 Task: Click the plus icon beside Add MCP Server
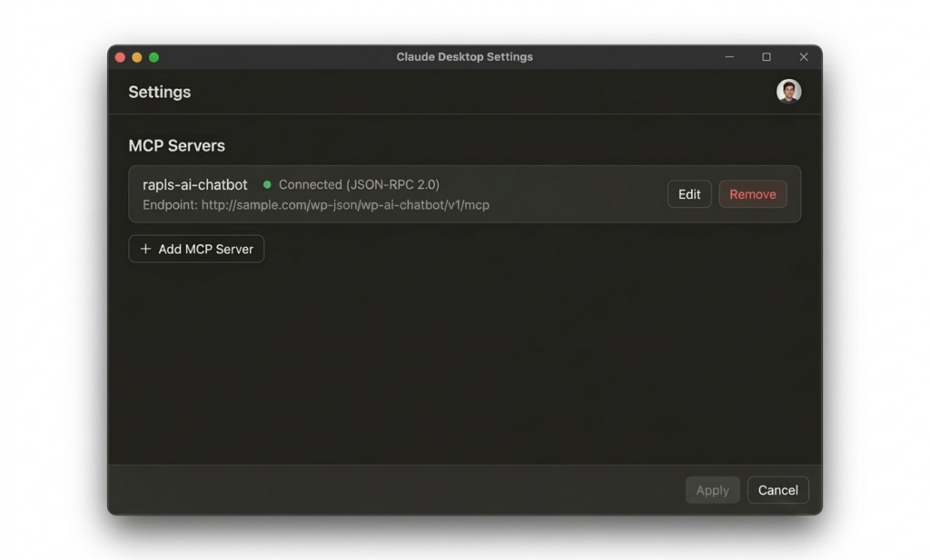click(145, 249)
